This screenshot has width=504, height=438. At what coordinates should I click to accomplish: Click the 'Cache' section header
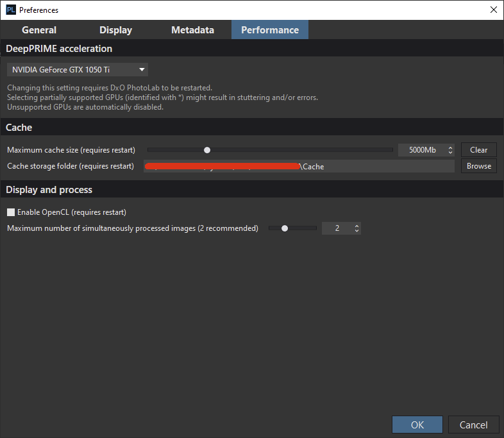pos(19,128)
